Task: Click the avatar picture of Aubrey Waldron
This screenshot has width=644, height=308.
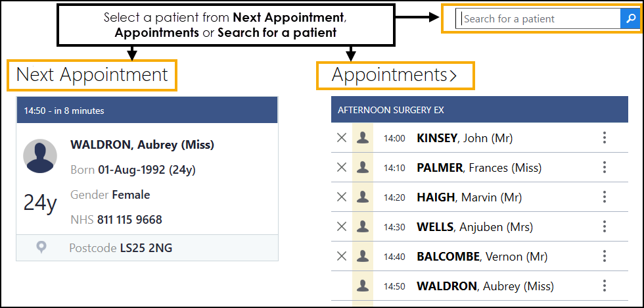Action: pyautogui.click(x=40, y=156)
